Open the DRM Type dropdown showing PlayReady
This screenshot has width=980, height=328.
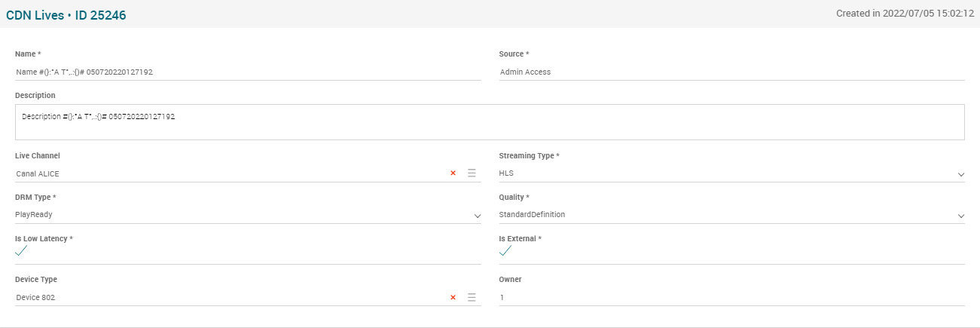click(x=477, y=216)
